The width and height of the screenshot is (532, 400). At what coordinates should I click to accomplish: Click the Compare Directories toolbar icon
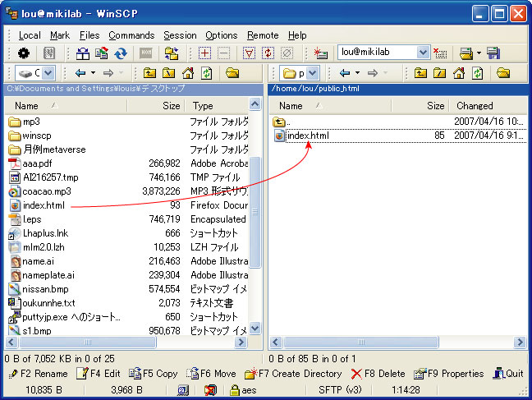point(82,53)
